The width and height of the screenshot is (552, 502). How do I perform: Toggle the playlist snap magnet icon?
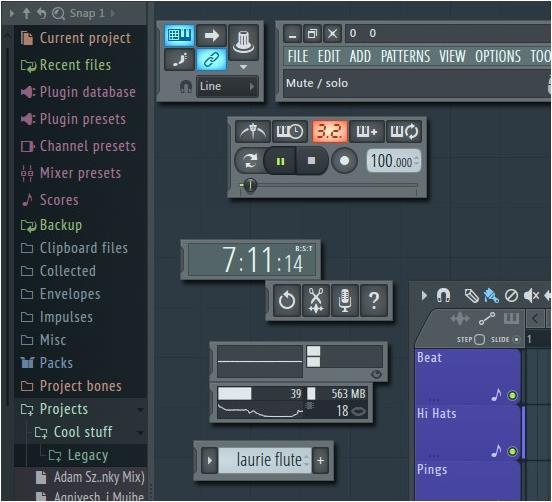point(443,296)
